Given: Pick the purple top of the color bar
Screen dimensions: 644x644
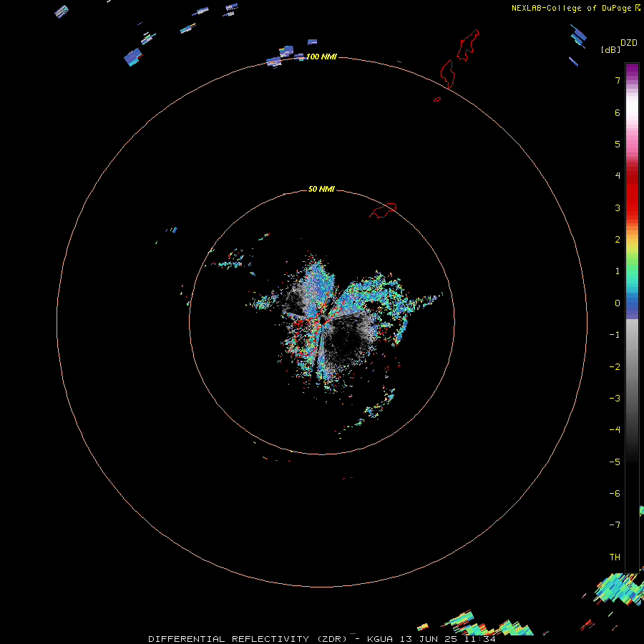Looking at the screenshot, I should (x=632, y=70).
